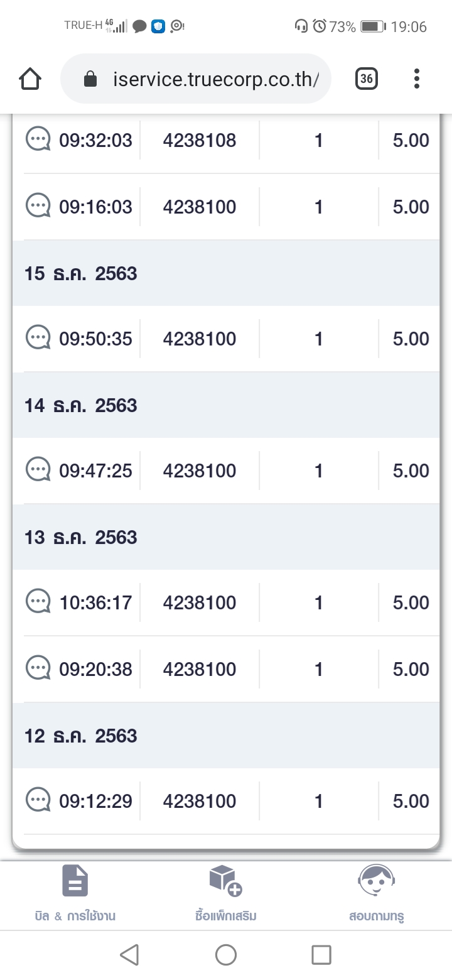Tap the lock icon in address bar
452x980 pixels.
(90, 79)
